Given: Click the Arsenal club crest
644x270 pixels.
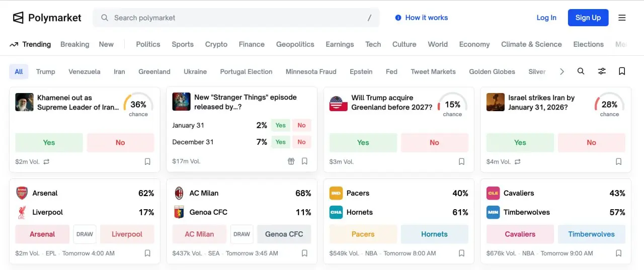Looking at the screenshot, I should point(22,193).
